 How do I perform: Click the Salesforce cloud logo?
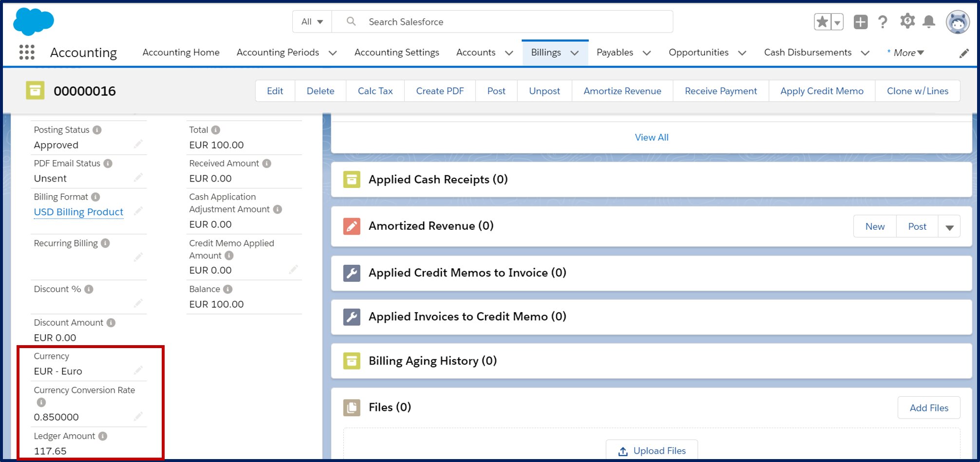point(34,22)
